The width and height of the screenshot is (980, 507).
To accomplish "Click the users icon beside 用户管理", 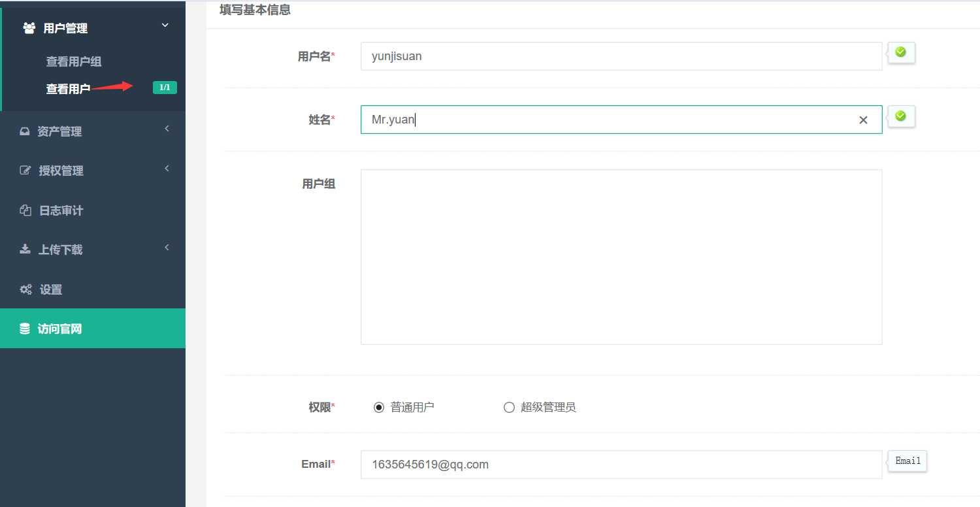I will 29,28.
